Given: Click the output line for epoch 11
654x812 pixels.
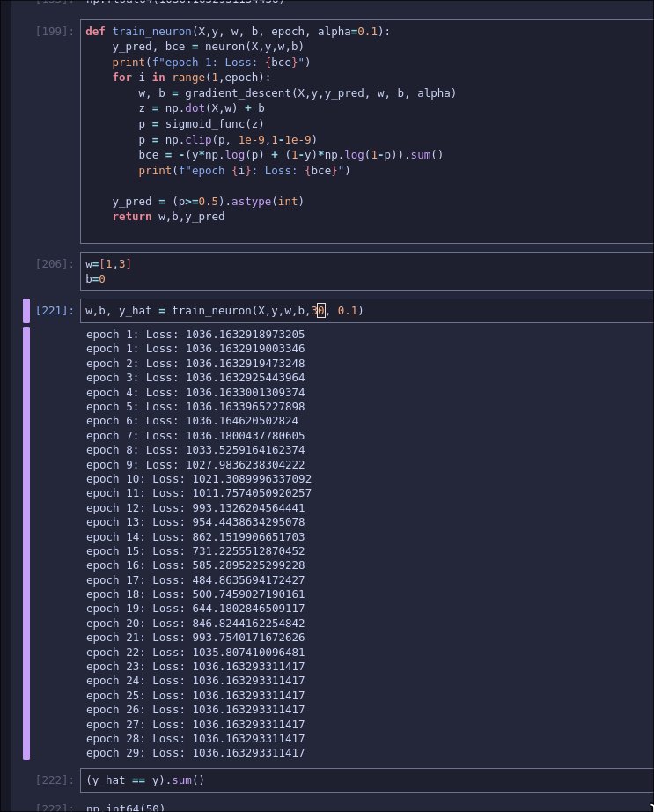Looking at the screenshot, I should (x=199, y=493).
